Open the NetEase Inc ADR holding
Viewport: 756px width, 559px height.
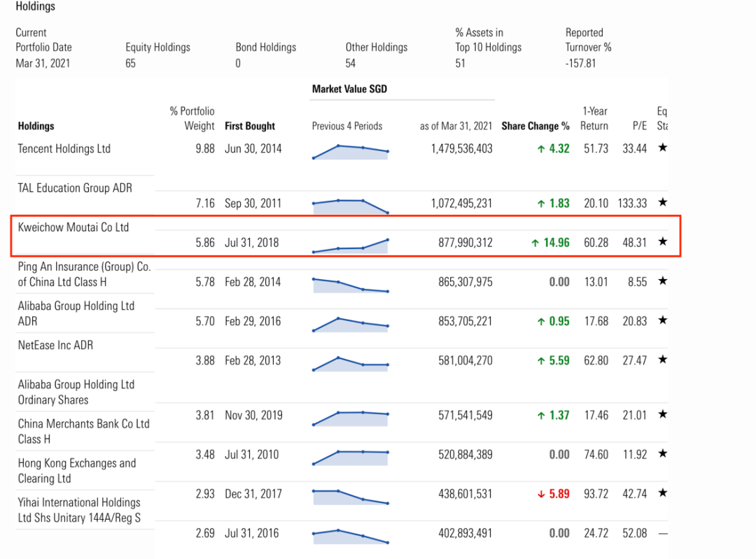(x=55, y=345)
